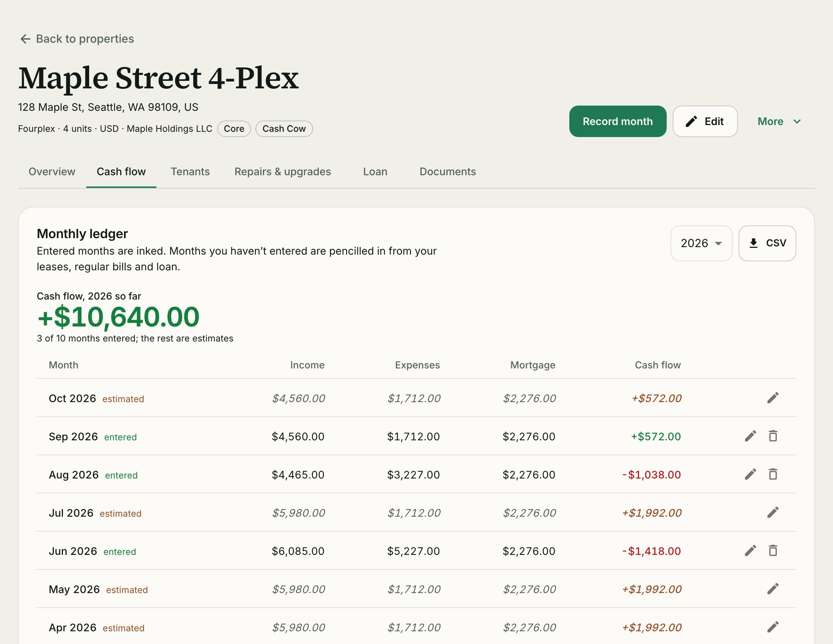The image size is (833, 644).
Task: Edit the May 2026 estimated row
Action: 773,589
